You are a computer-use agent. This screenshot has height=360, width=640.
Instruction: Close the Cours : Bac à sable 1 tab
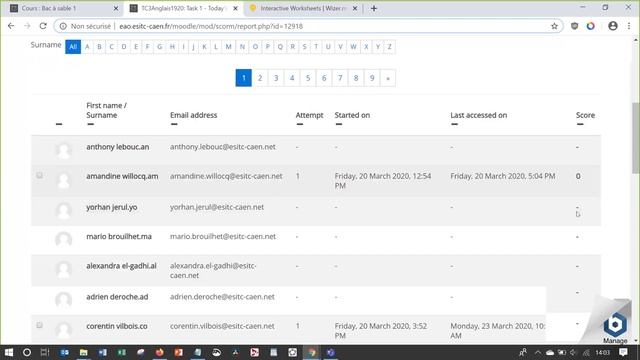click(x=116, y=8)
